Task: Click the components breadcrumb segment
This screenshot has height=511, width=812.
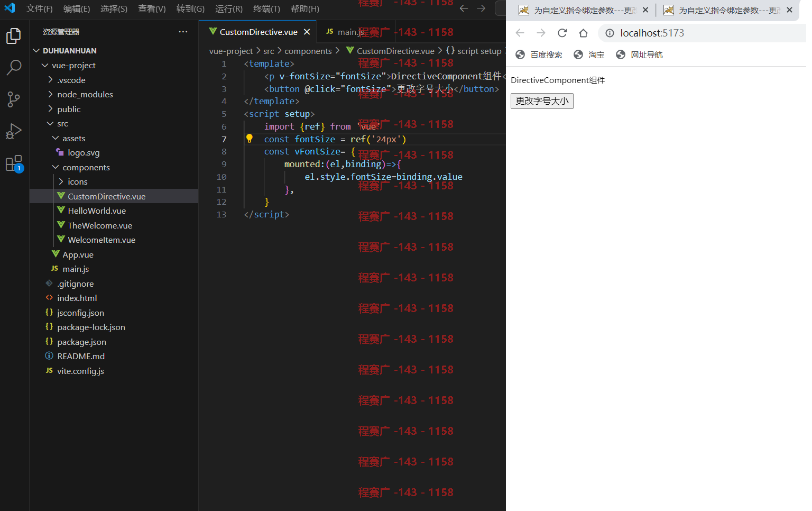Action: point(308,51)
